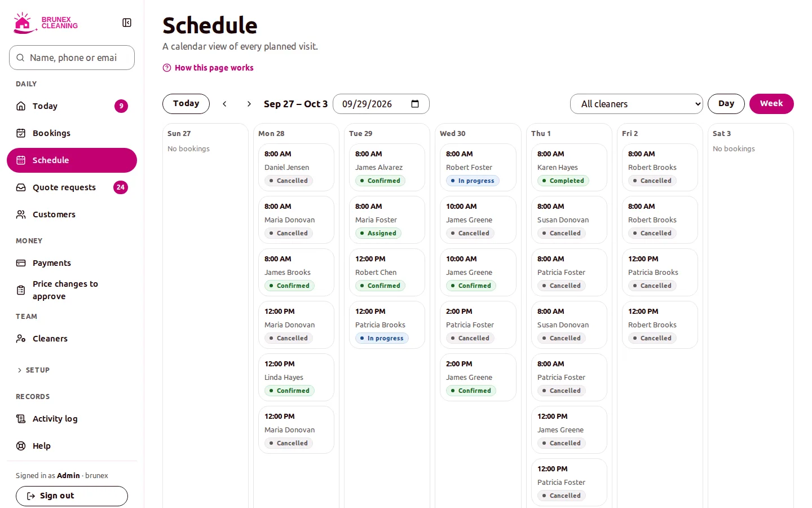812x508 pixels.
Task: Switch to Week view
Action: coord(771,104)
